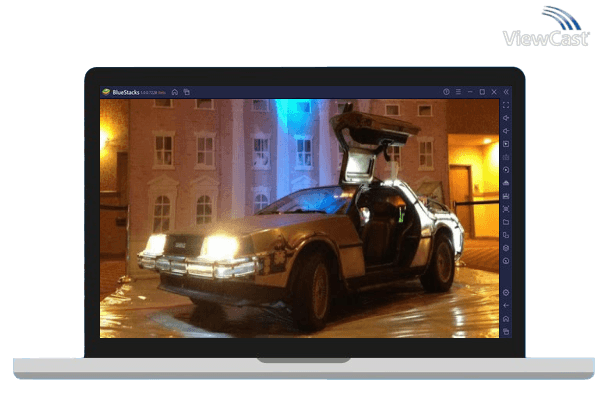This screenshot has height=414, width=602.
Task: Select the circular play sidebar icon
Action: point(506,170)
